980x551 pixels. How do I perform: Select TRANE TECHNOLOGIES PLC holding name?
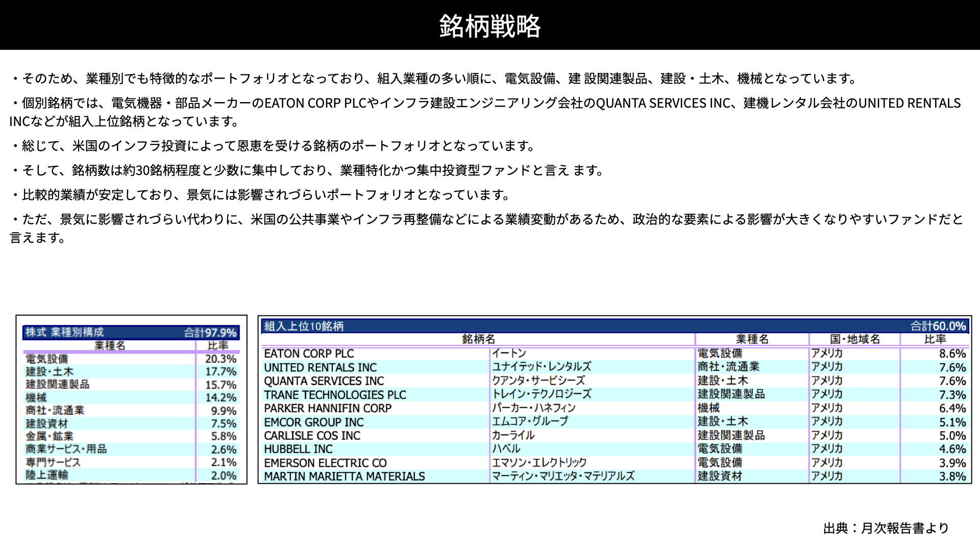(335, 395)
